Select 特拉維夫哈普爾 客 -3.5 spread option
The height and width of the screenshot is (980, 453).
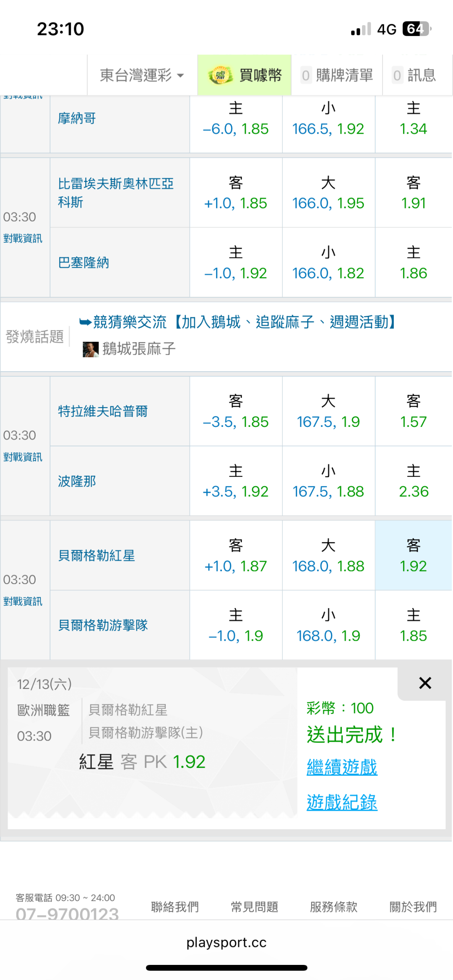click(236, 411)
